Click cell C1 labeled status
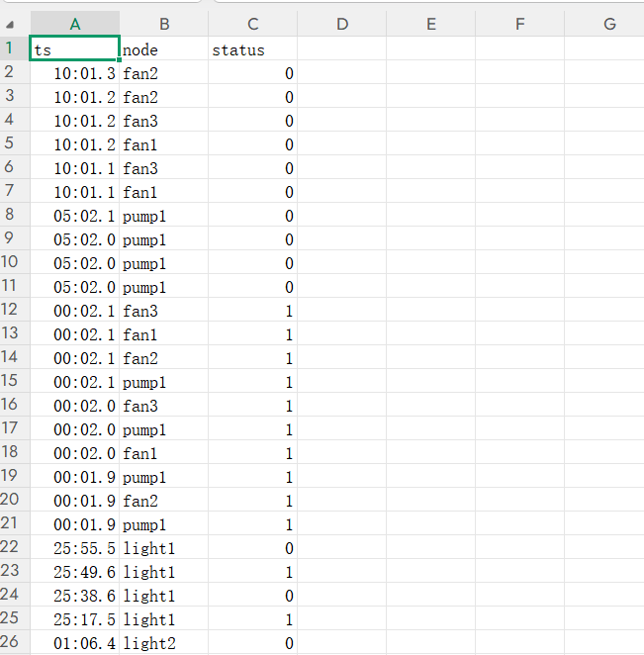644x655 pixels. [253, 49]
